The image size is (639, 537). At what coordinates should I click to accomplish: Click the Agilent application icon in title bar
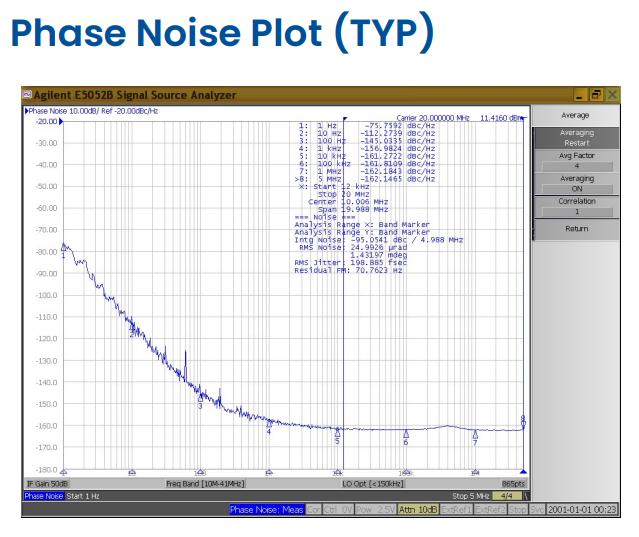point(28,95)
